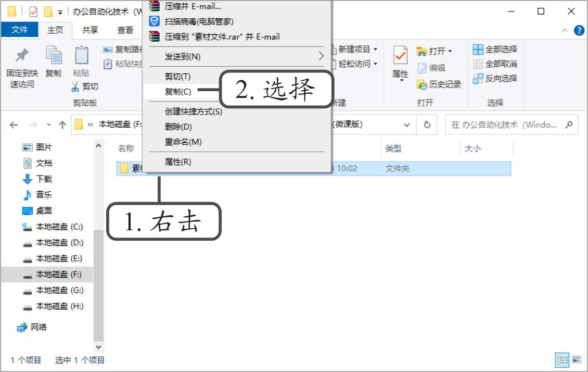Select Local Disk (F:) in navigation pane
Image resolution: width=588 pixels, height=372 pixels.
click(47, 275)
